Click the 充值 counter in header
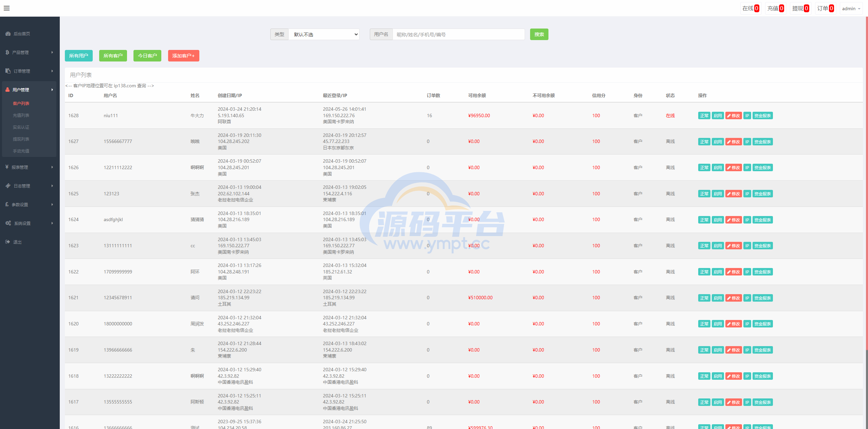 point(776,8)
